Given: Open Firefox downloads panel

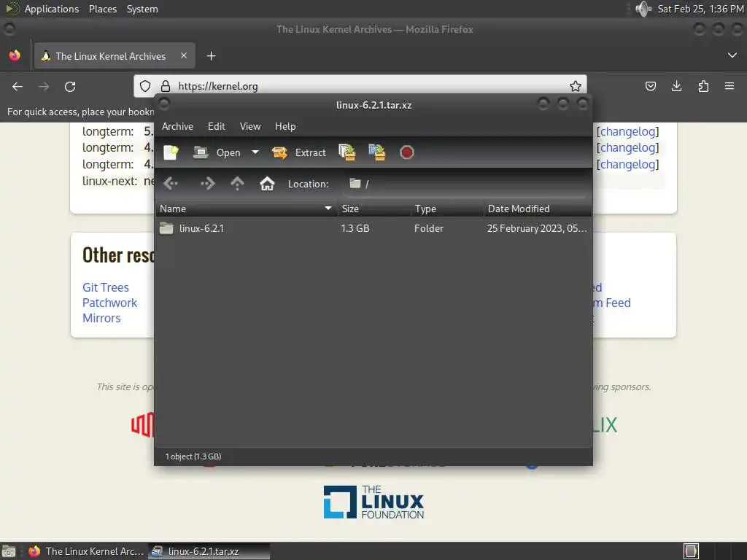Looking at the screenshot, I should pyautogui.click(x=676, y=86).
